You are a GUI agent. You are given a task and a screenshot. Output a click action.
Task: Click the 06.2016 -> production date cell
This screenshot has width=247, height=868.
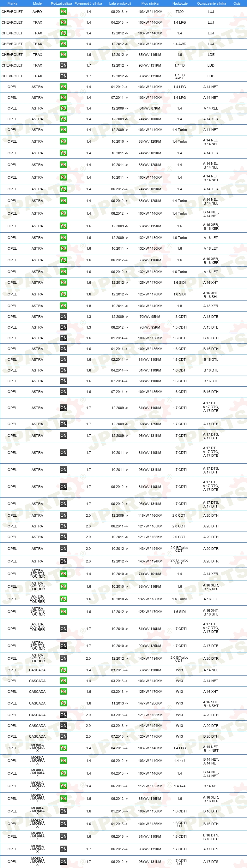click(120, 786)
